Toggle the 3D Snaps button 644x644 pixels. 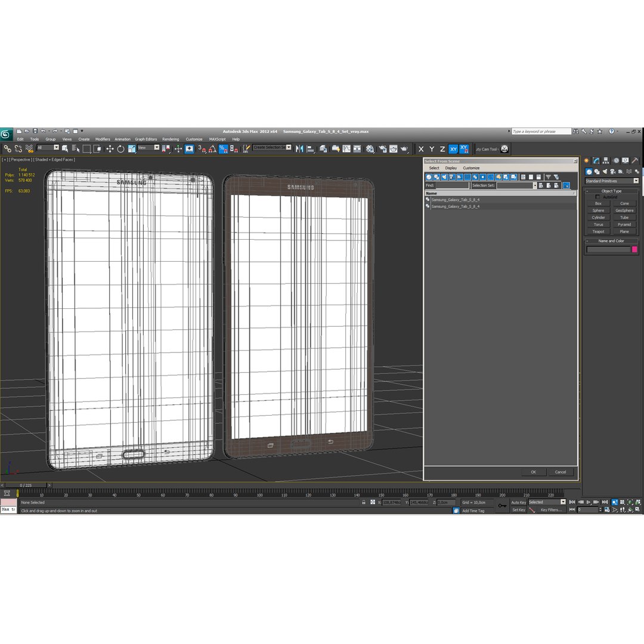(x=202, y=148)
